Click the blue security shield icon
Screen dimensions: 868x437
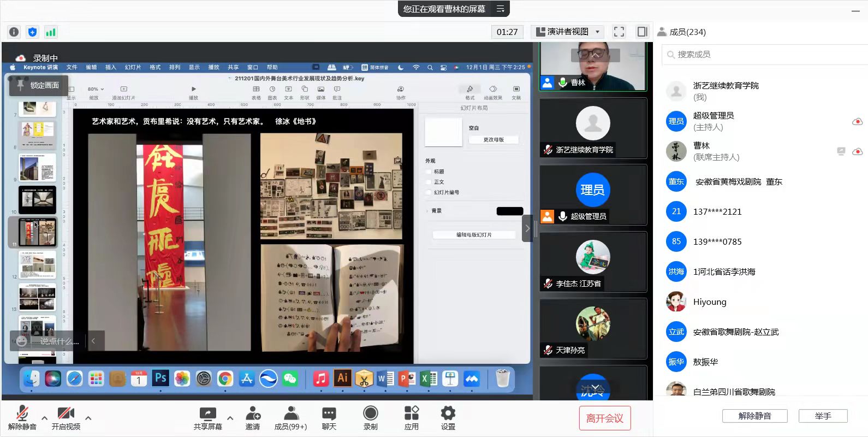[32, 32]
